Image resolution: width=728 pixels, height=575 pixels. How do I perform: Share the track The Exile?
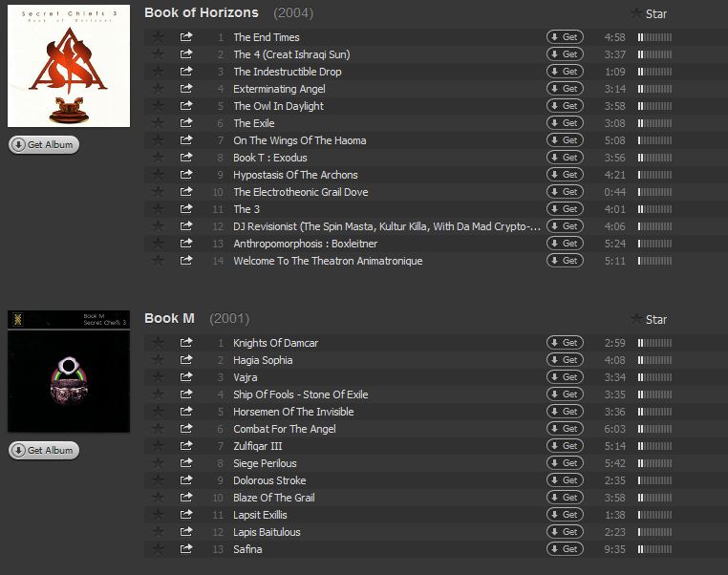coord(186,123)
